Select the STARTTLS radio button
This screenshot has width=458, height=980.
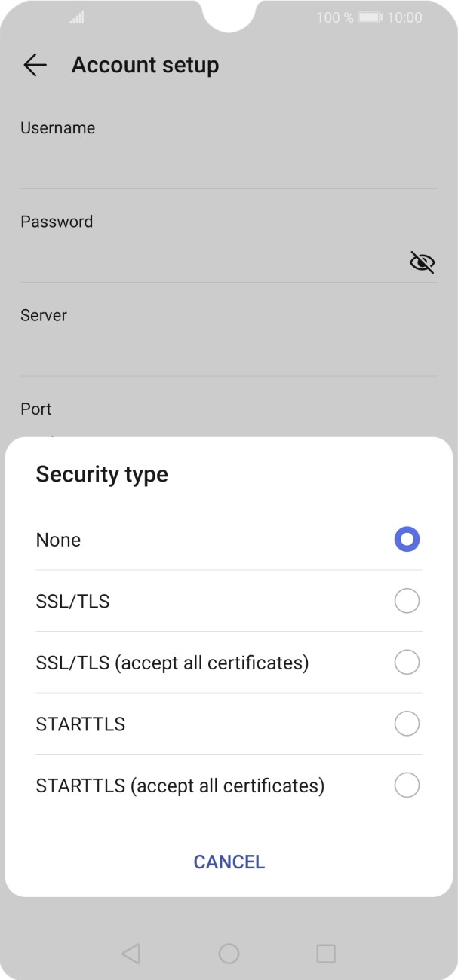click(407, 724)
